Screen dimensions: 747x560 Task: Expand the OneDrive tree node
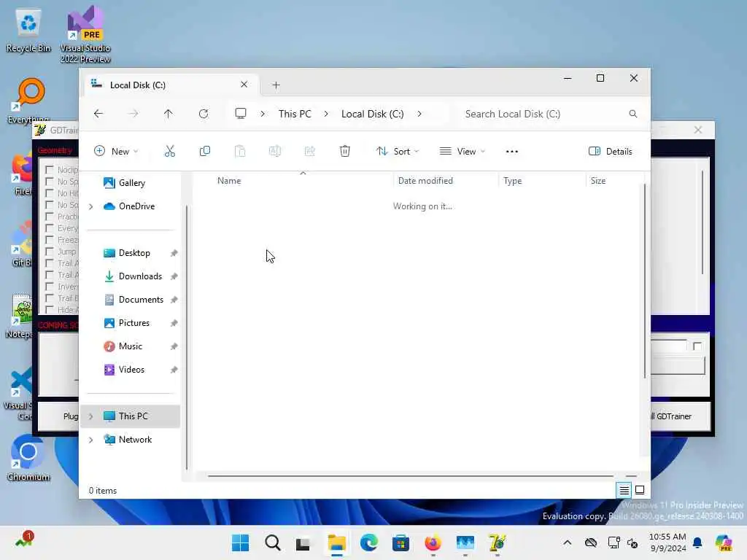[x=91, y=206]
